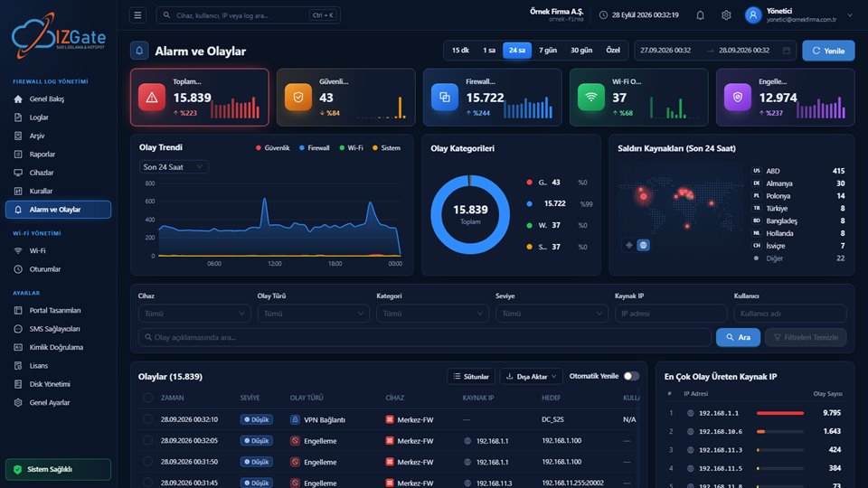Image resolution: width=868 pixels, height=488 pixels.
Task: Open the Dışa Aktar export dropdown
Action: tap(532, 376)
